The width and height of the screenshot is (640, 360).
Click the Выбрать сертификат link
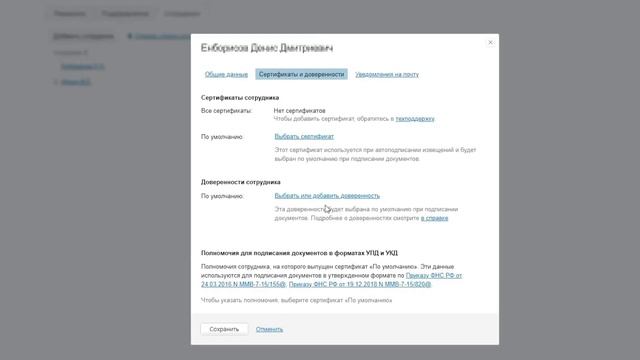pyautogui.click(x=304, y=136)
